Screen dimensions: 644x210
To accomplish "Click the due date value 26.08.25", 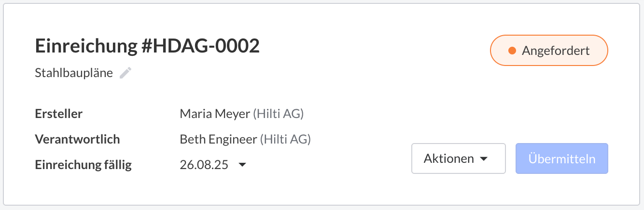I will tap(204, 165).
